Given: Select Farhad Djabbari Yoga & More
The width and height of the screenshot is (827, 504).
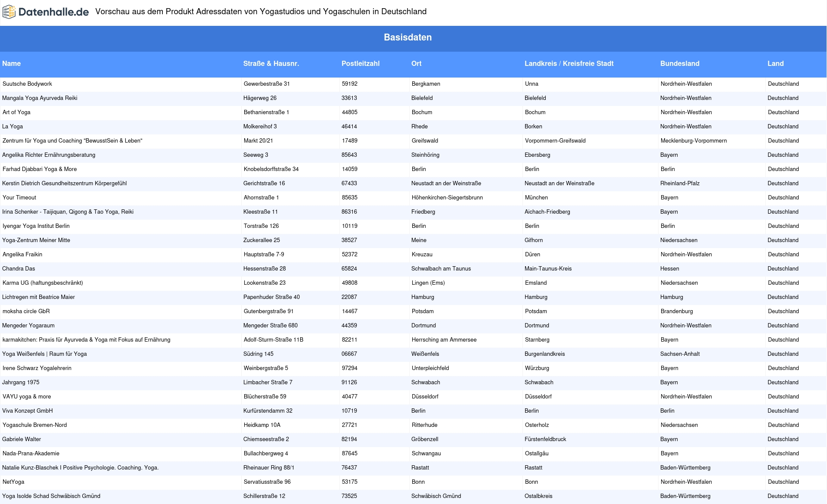Looking at the screenshot, I should pos(40,169).
